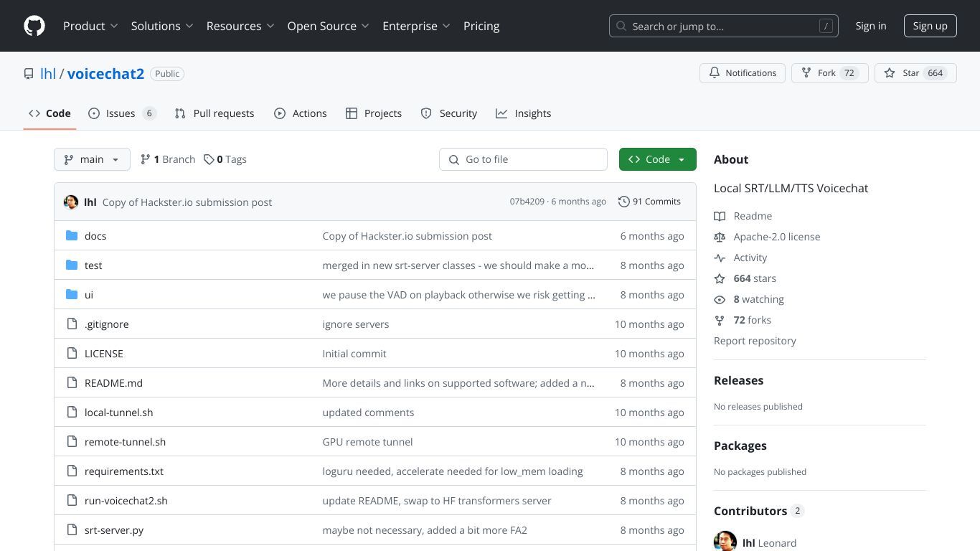
Task: Open the Packages heading link
Action: (x=740, y=446)
